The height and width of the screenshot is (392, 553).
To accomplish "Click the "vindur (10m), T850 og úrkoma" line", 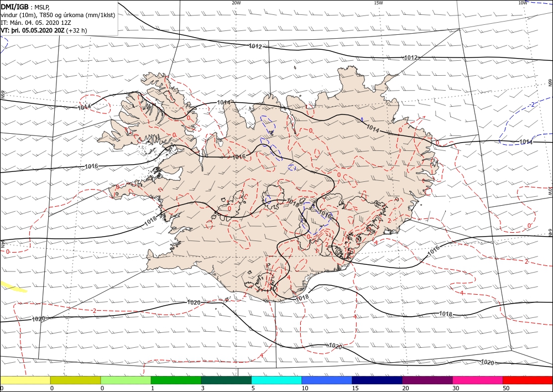I will click(58, 14).
